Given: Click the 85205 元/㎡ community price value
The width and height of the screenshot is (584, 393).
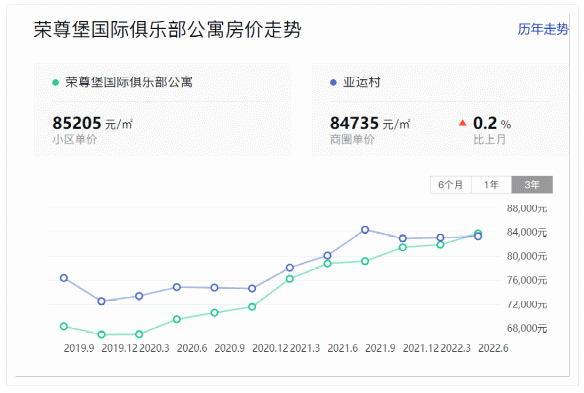Looking at the screenshot, I should (92, 123).
